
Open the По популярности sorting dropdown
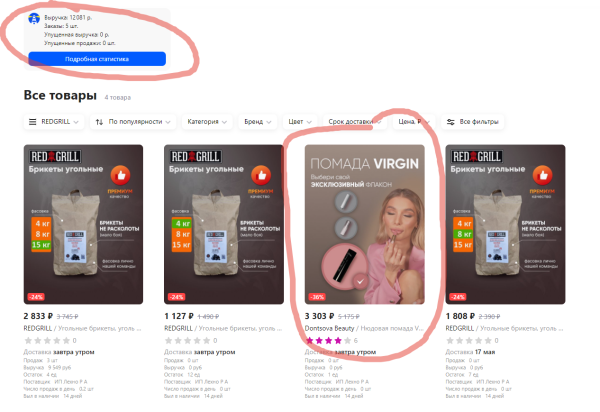[x=133, y=122]
